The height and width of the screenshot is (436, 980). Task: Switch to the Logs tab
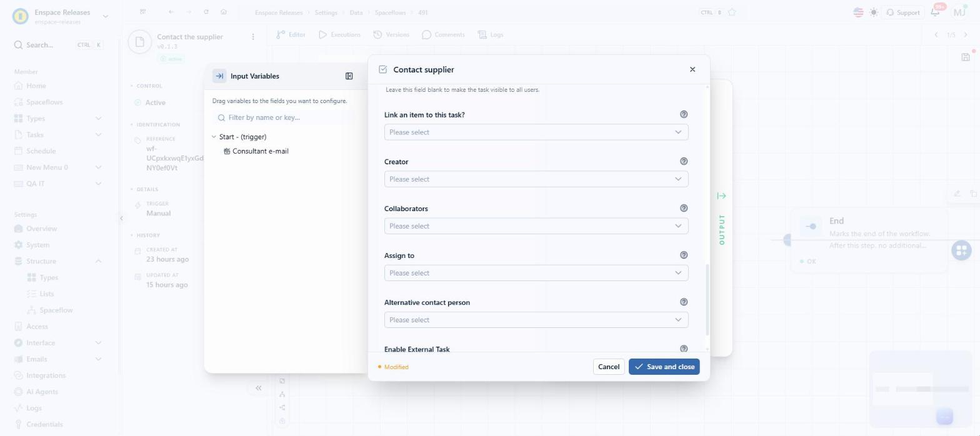pos(491,35)
